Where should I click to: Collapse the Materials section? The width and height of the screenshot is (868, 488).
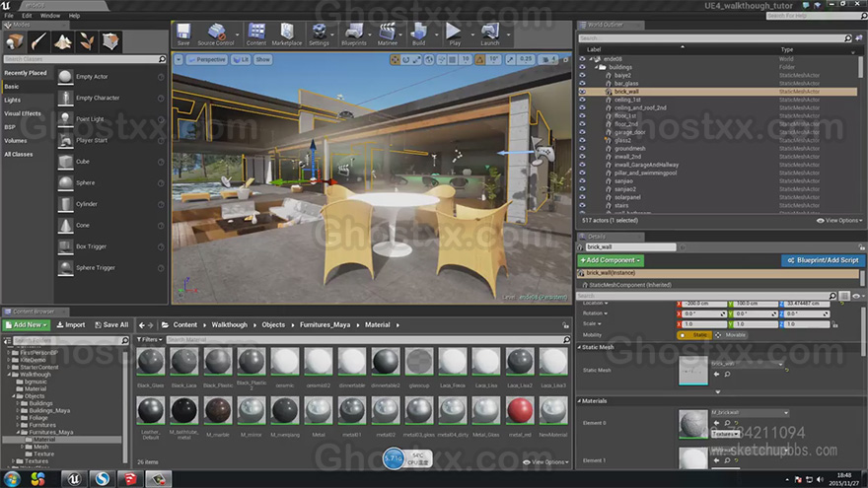click(579, 401)
